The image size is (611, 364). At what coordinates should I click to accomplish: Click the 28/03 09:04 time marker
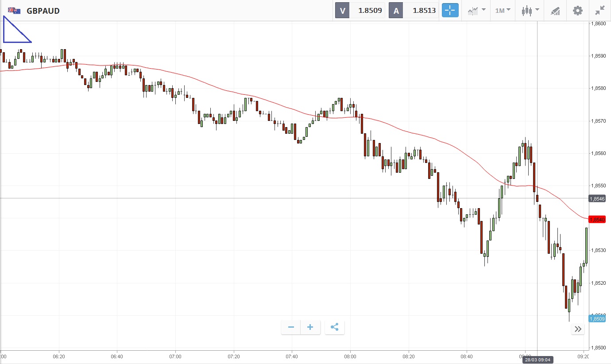(x=537, y=360)
